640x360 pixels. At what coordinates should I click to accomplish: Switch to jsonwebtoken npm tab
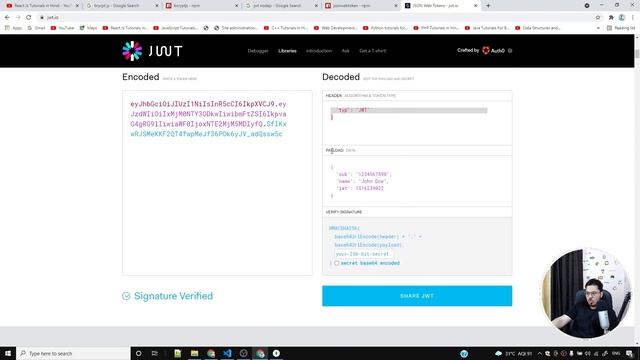[x=360, y=6]
